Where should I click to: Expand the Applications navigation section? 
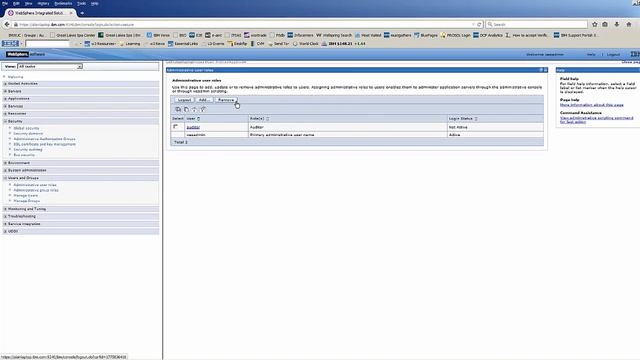click(x=5, y=99)
